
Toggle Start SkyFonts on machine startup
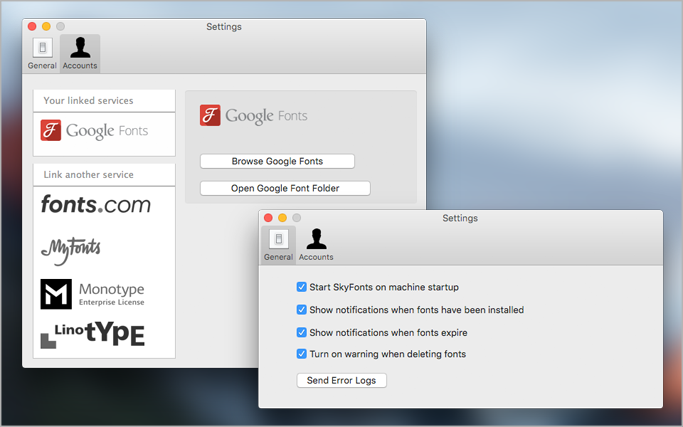click(x=301, y=287)
